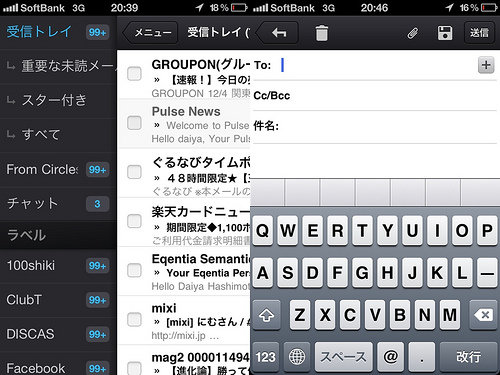The width and height of the screenshot is (500, 375).
Task: Tap the 送信 send button
Action: (x=479, y=33)
